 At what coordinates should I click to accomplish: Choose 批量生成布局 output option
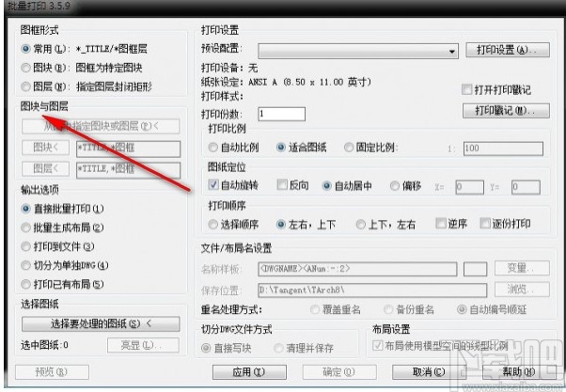coord(25,227)
